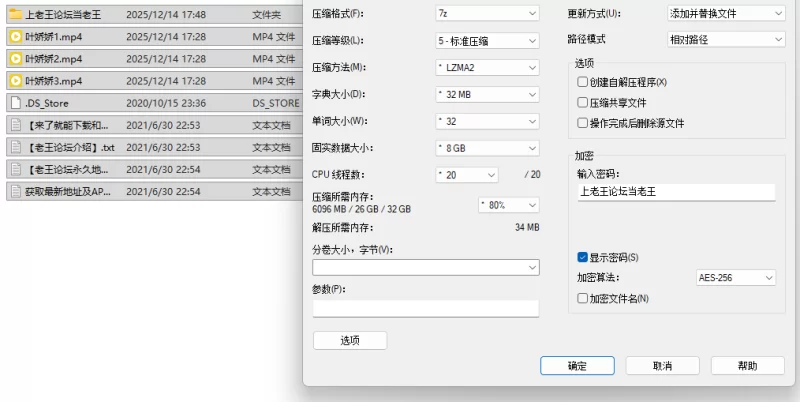
Task: Focus the 参数(P) input field
Action: (426, 308)
